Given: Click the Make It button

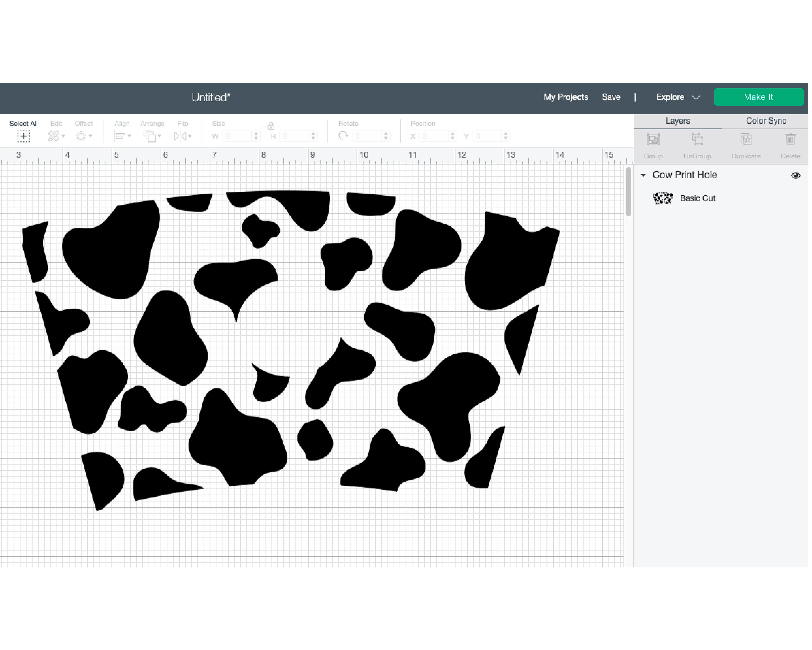Looking at the screenshot, I should tap(758, 97).
